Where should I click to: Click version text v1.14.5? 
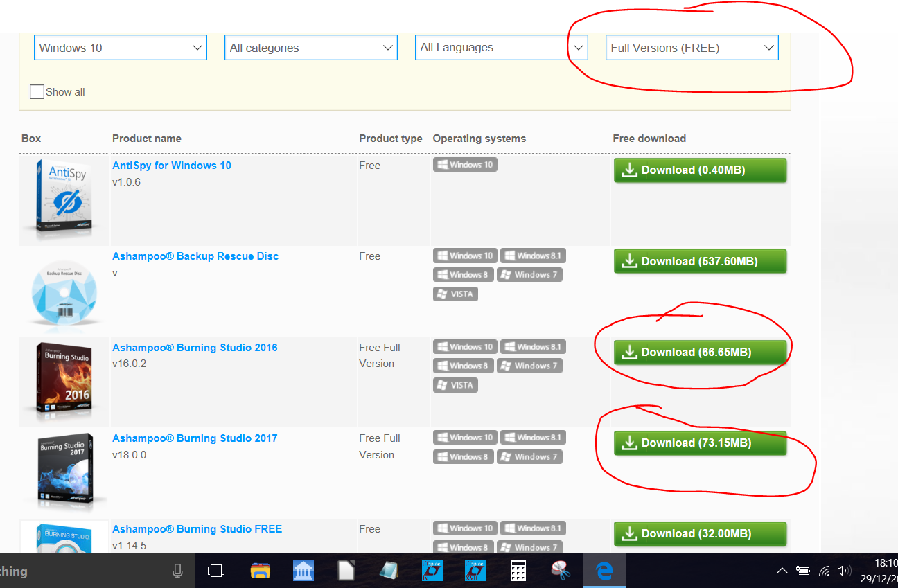click(130, 546)
